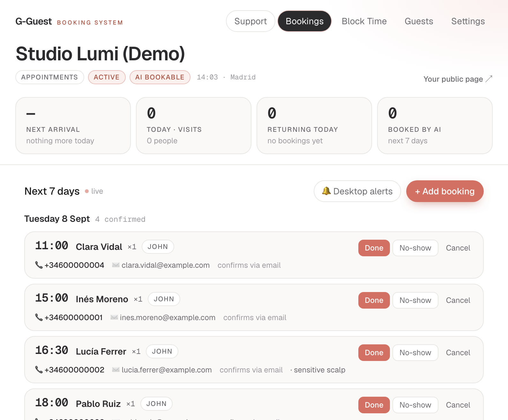
Task: Click phone icon beside +34600000001
Action: pyautogui.click(x=39, y=317)
